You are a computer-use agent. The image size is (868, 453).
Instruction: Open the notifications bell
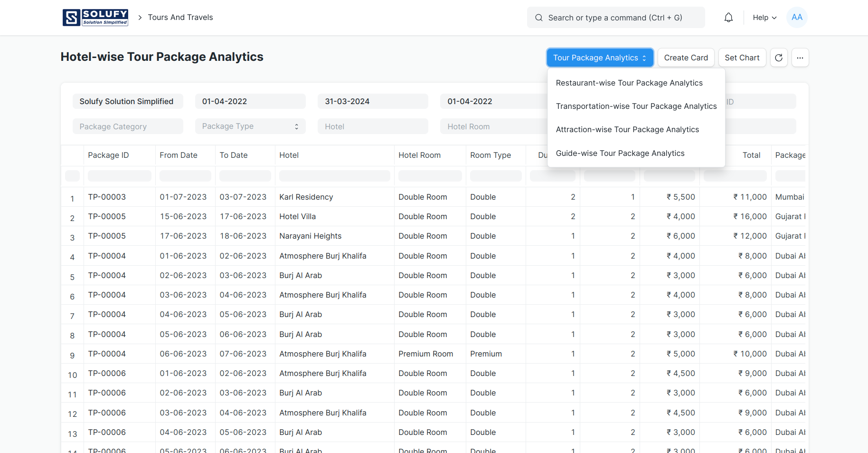pyautogui.click(x=728, y=18)
